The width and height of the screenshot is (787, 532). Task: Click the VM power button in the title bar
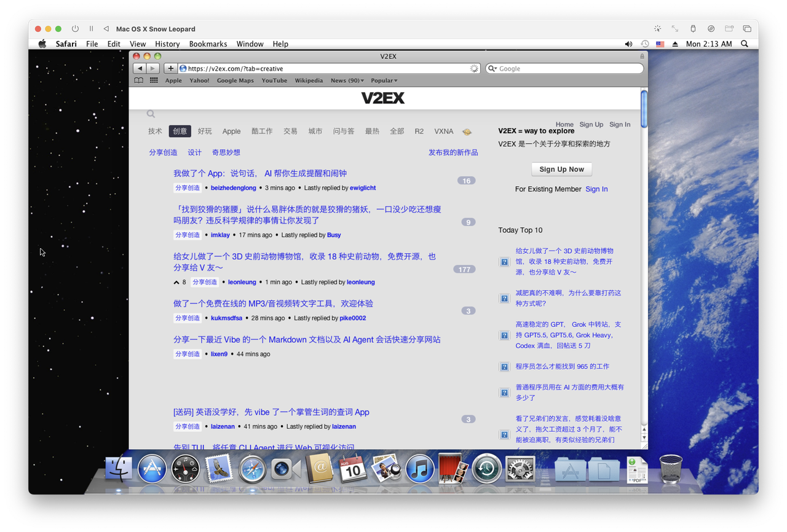click(x=75, y=29)
